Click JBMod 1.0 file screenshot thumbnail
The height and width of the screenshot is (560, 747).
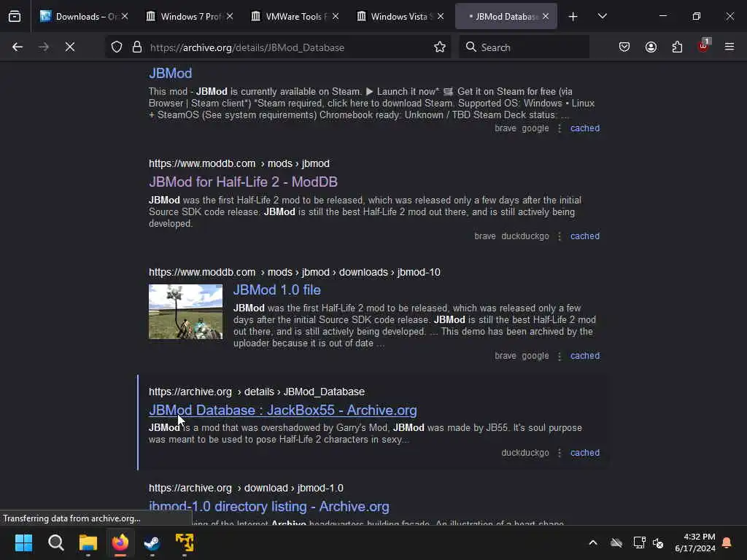click(185, 312)
